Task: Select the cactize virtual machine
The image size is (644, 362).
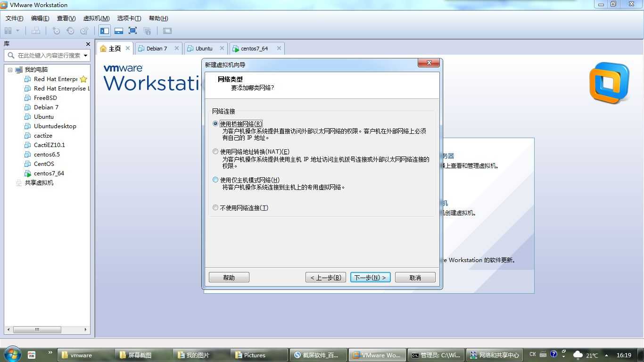Action: [43, 136]
